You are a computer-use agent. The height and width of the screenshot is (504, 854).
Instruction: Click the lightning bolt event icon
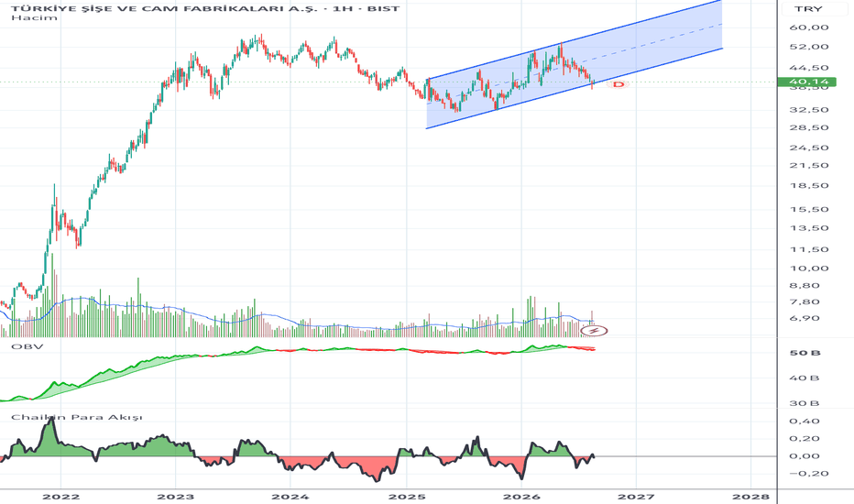(x=594, y=330)
